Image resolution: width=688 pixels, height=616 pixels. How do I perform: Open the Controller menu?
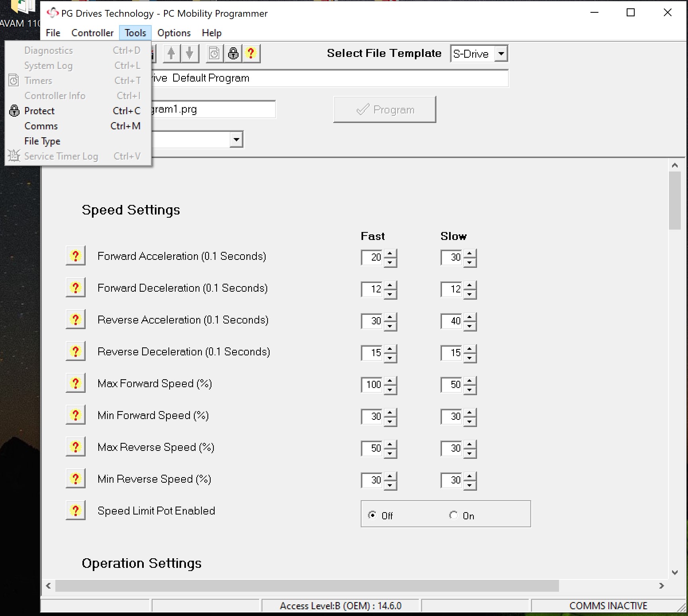(92, 33)
